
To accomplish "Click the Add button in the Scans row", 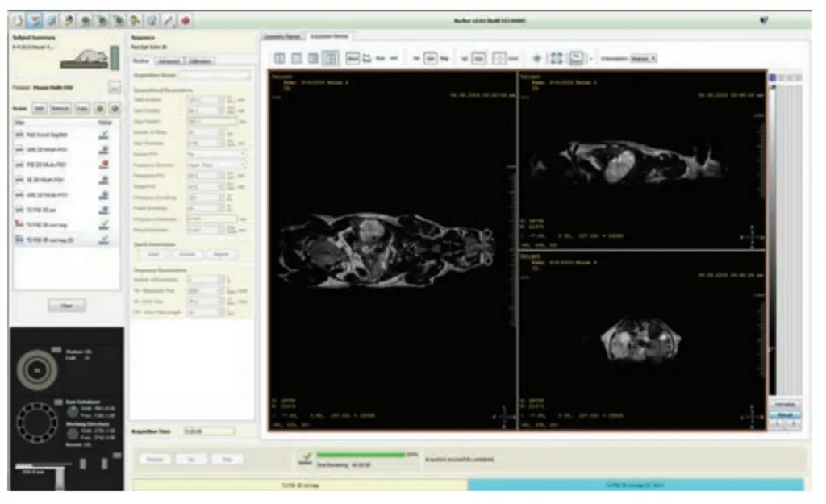I will (39, 109).
